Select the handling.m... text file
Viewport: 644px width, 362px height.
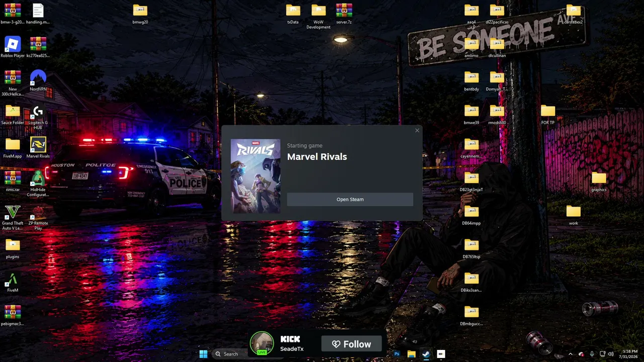pyautogui.click(x=38, y=14)
